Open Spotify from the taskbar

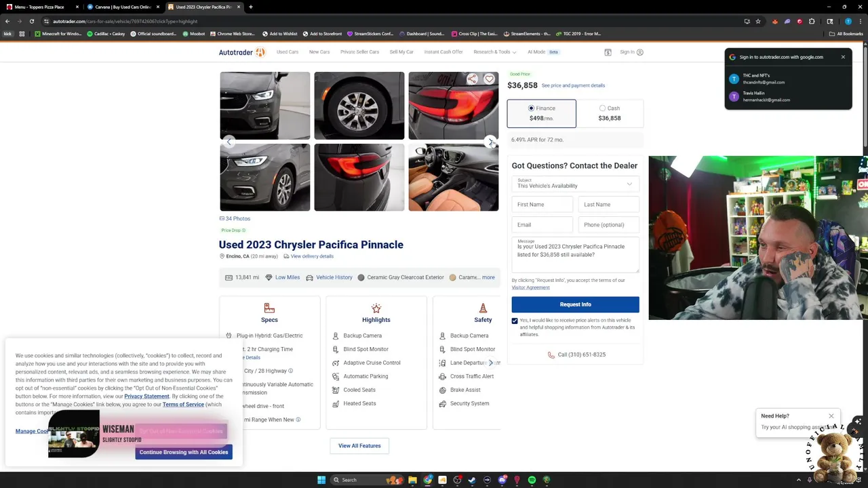(x=532, y=480)
